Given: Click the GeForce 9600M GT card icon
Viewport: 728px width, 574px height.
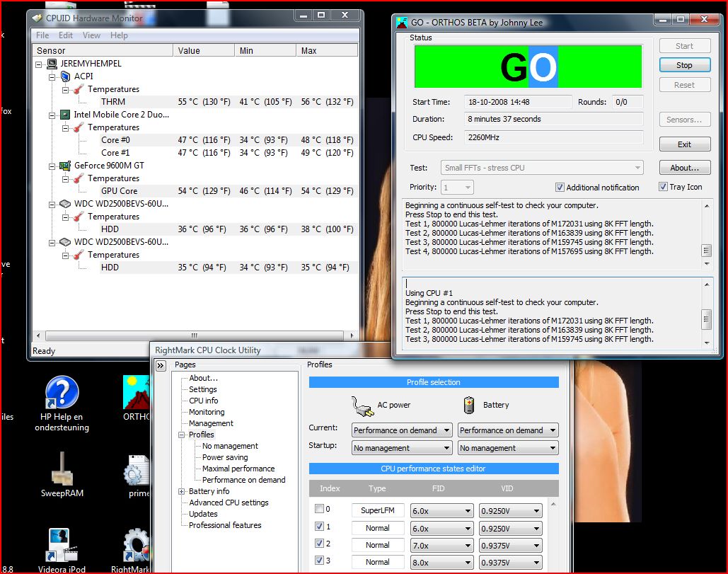Looking at the screenshot, I should coord(65,166).
